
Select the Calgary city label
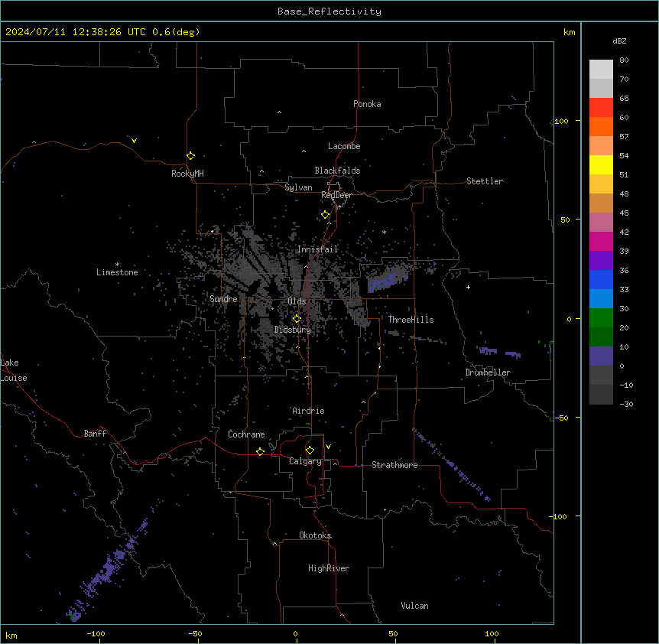tap(306, 461)
